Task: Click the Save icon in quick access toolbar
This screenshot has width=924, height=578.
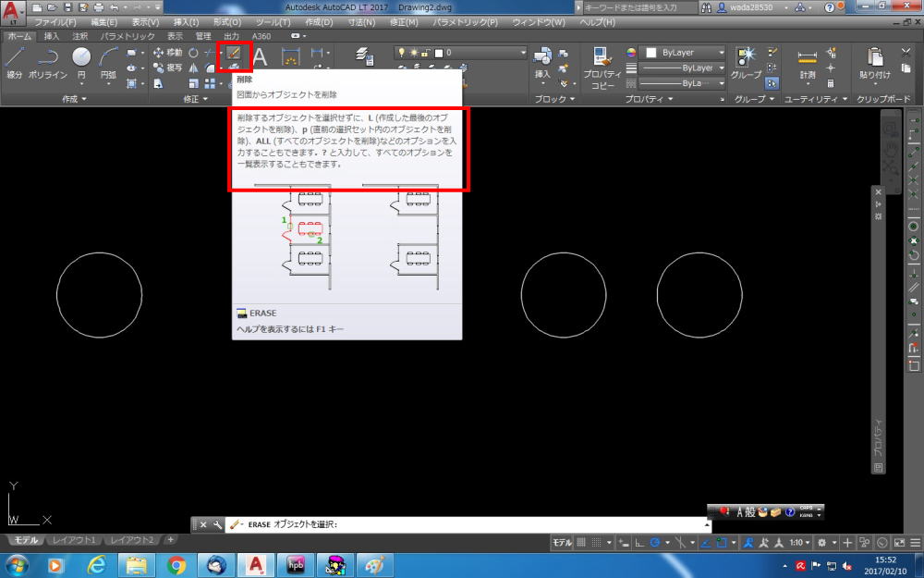Action: (x=67, y=7)
